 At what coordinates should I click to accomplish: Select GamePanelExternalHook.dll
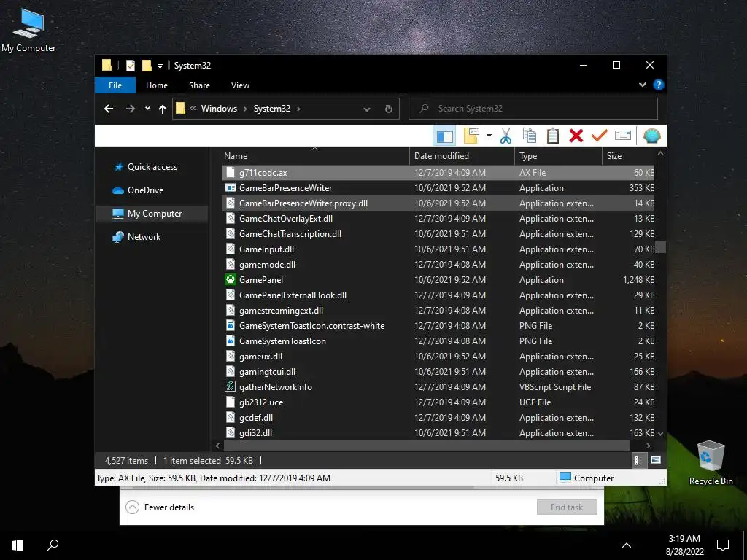tap(438, 295)
